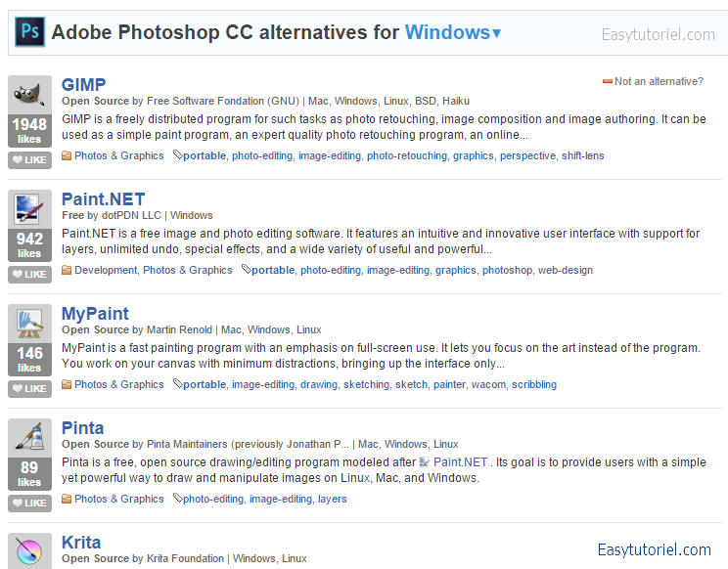This screenshot has width=728, height=569.
Task: Click the Krita app icon
Action: click(x=29, y=551)
